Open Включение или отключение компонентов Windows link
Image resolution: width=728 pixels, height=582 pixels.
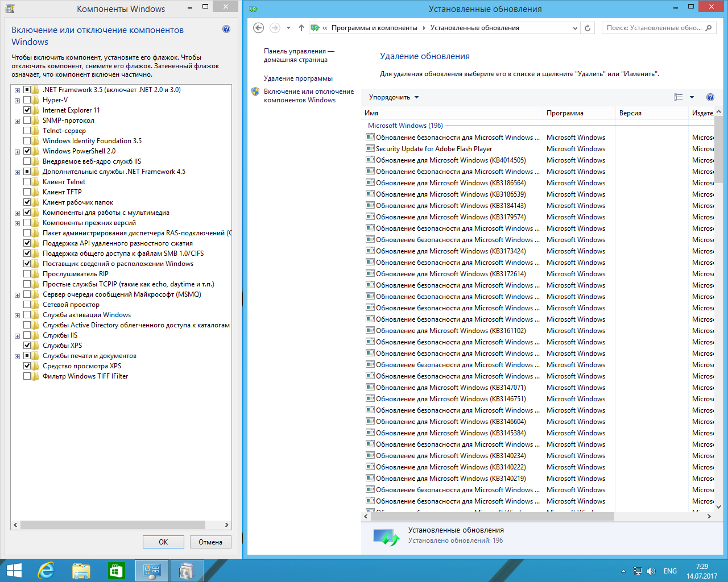[309, 95]
